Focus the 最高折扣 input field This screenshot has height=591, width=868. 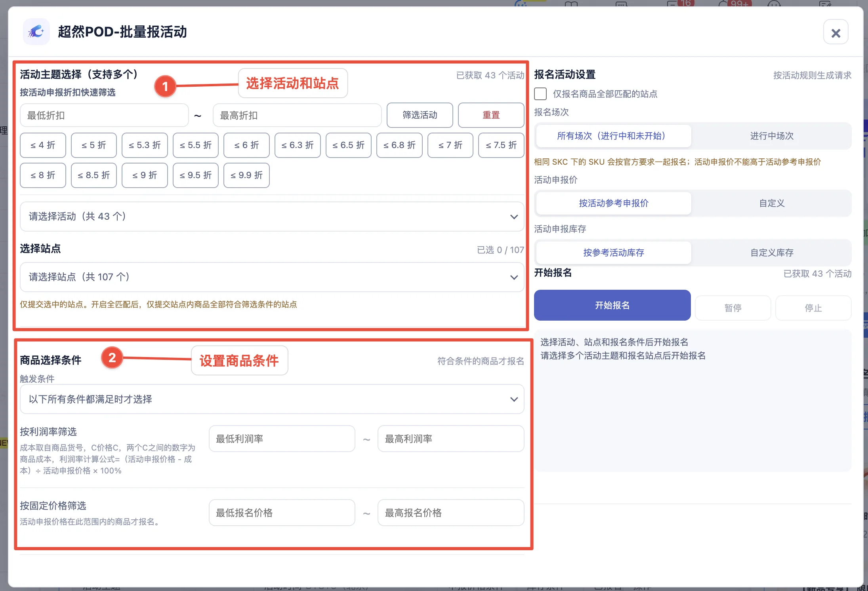(x=297, y=116)
